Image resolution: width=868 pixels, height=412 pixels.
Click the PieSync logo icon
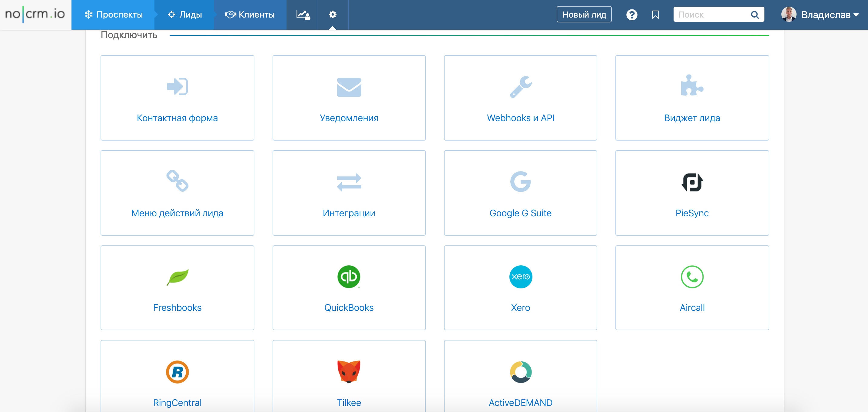692,182
